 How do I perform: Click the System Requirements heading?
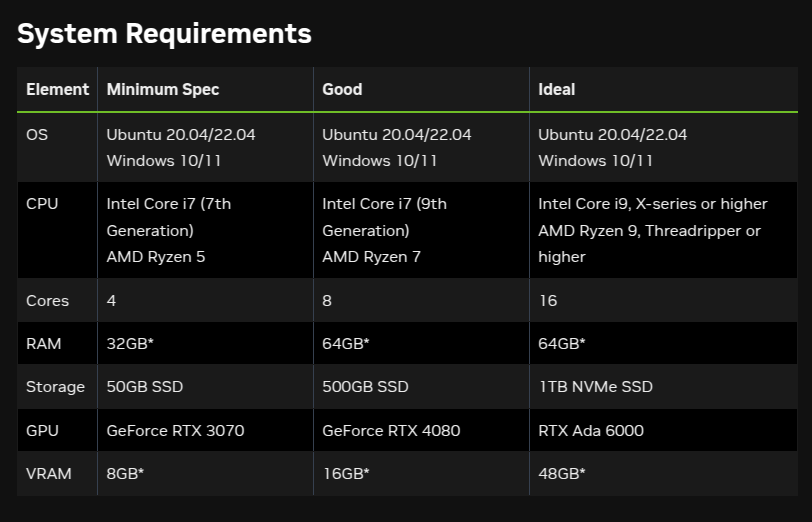pos(164,34)
